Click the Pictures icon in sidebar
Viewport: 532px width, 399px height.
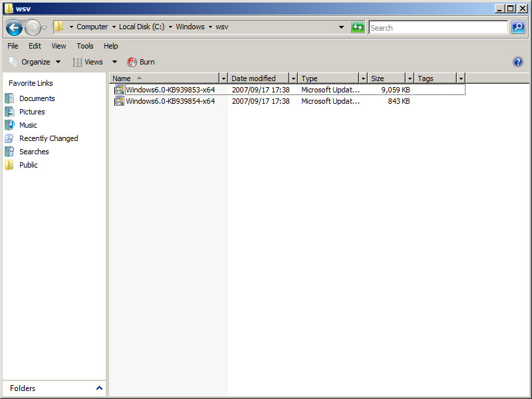pos(9,112)
